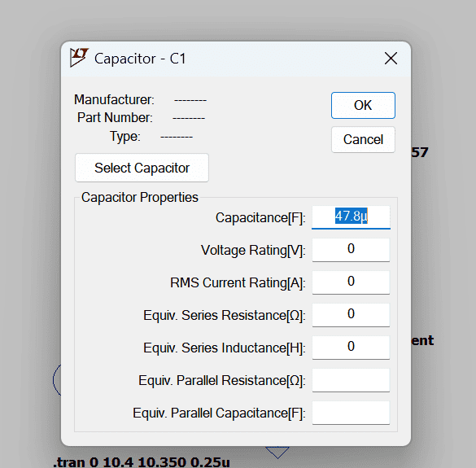The image size is (476, 468).
Task: Dismiss dialog using Cancel button
Action: pyautogui.click(x=363, y=140)
